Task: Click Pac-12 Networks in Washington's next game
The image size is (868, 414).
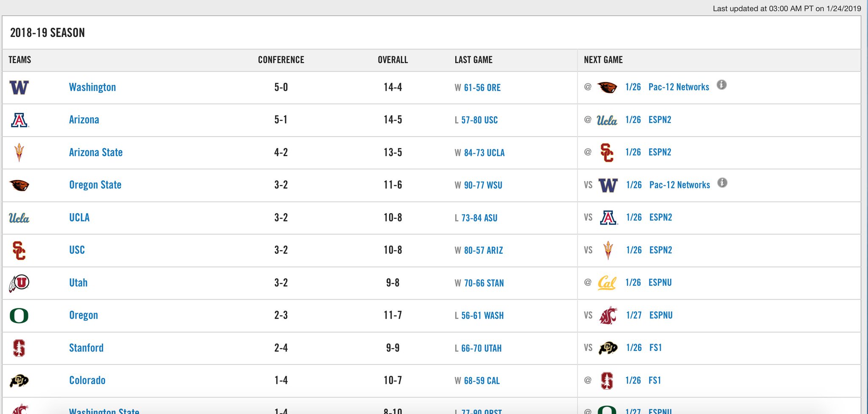Action: pos(679,87)
